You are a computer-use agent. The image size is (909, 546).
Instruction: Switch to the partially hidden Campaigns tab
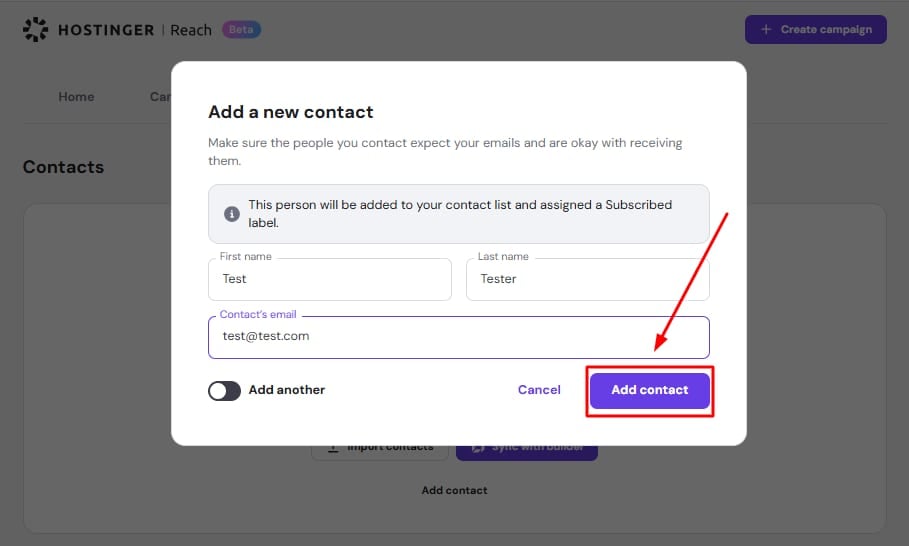160,97
